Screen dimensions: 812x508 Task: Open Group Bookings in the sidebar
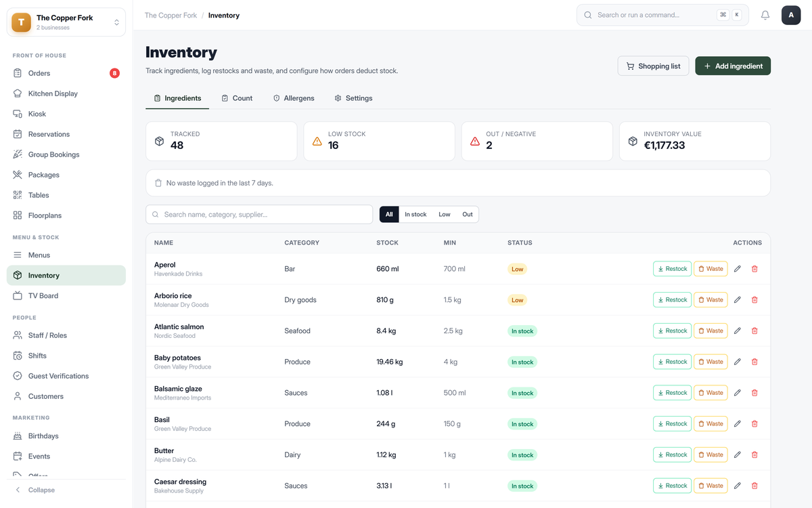coord(66,154)
